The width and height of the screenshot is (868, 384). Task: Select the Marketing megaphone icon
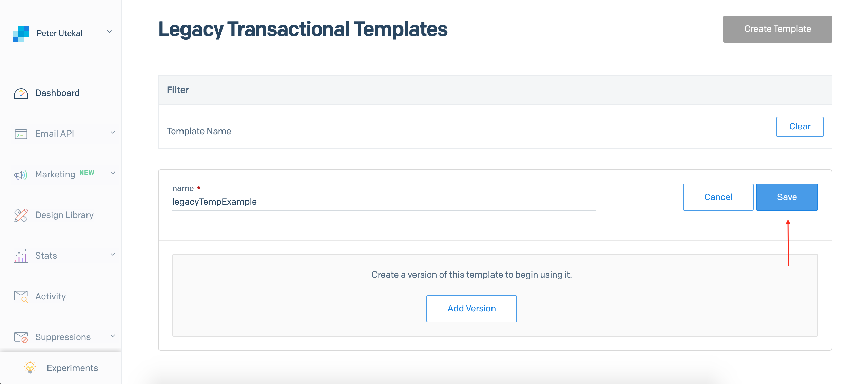coord(21,174)
